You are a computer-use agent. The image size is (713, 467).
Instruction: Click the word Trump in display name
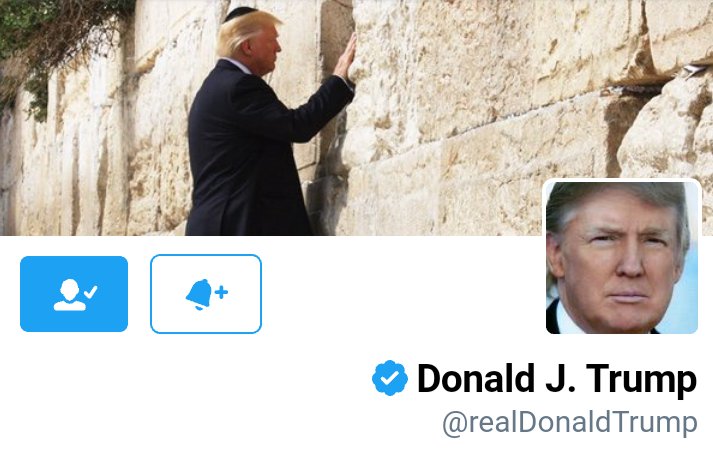click(641, 379)
